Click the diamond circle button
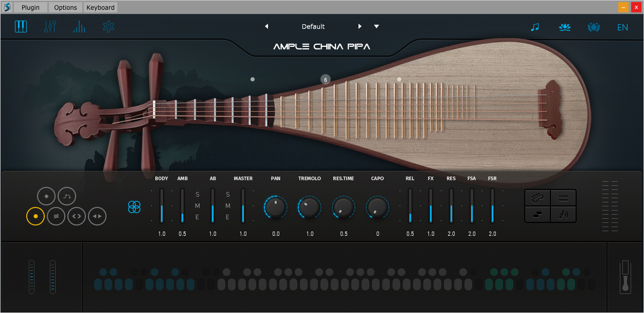The height and width of the screenshot is (313, 644). [x=46, y=196]
